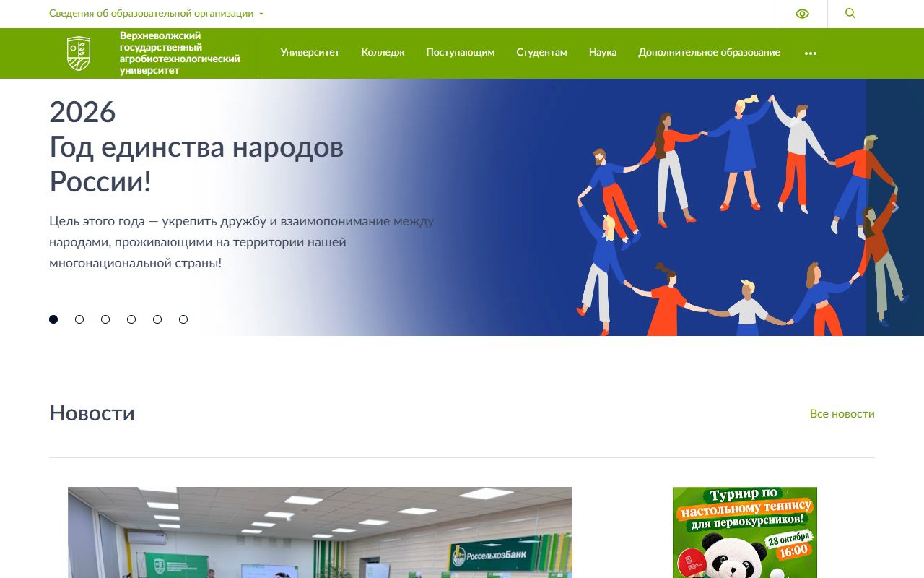Open the Год единства народов России headline
Screen dimensions: 924x578
196,147
